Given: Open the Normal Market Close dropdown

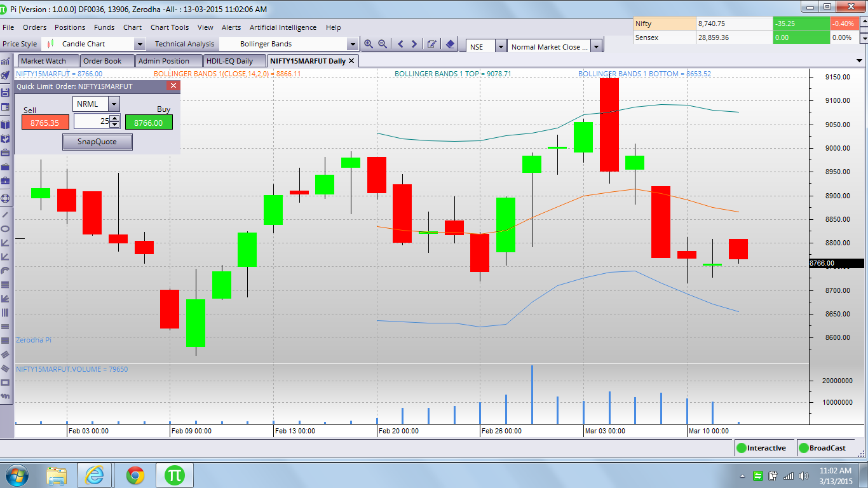Looking at the screenshot, I should (x=596, y=46).
